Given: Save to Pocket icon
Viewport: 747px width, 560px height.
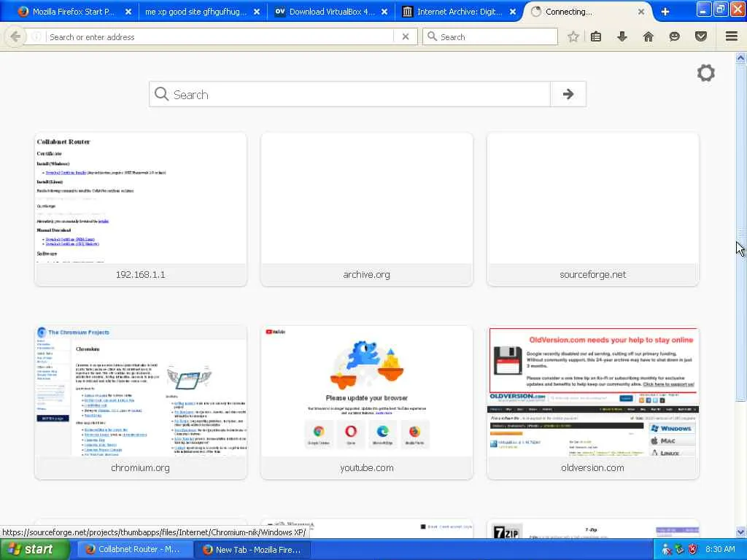Looking at the screenshot, I should click(x=700, y=36).
